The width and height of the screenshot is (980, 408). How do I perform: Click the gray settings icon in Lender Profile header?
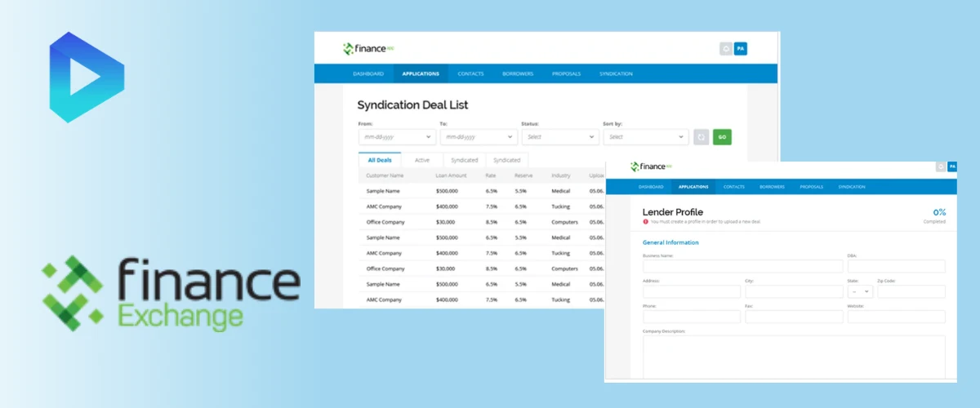pyautogui.click(x=941, y=166)
